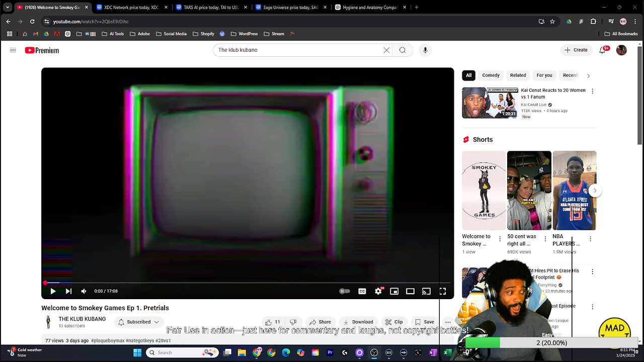The image size is (644, 362).
Task: Open browser extensions puzzle icon
Action: (x=593, y=22)
